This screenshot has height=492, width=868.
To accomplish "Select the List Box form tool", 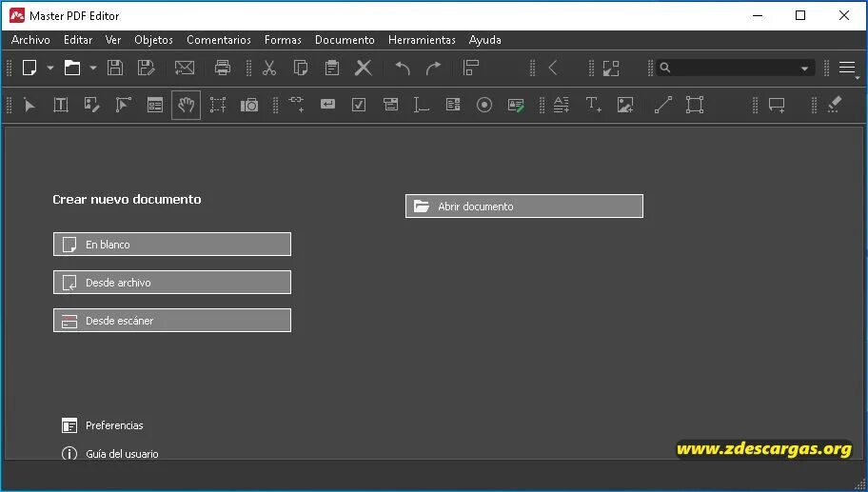I will (x=453, y=105).
